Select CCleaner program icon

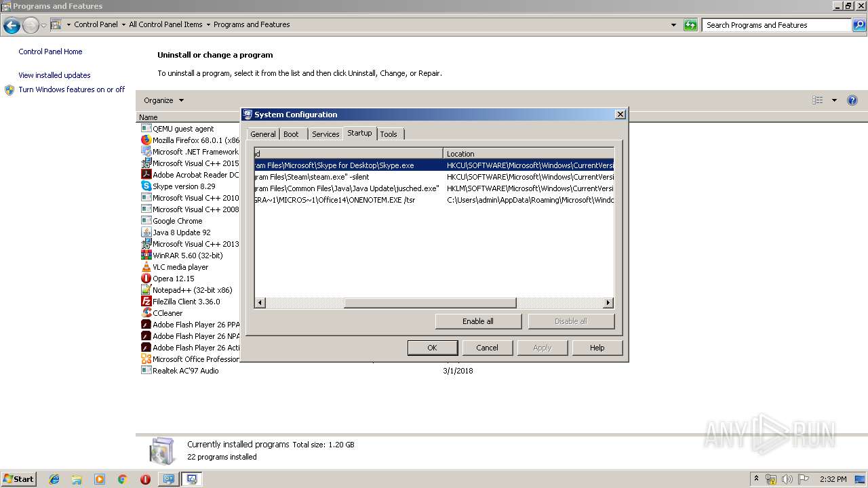[146, 312]
